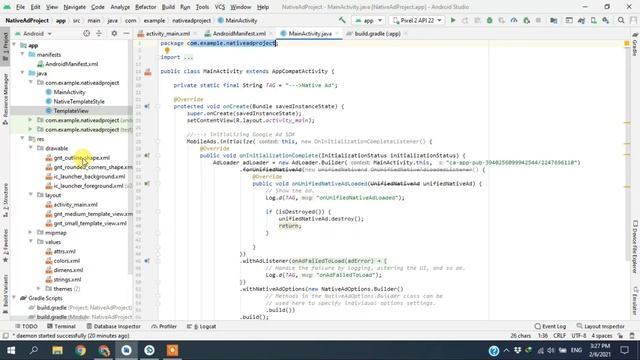This screenshot has height=360, width=640.
Task: Click the Make Project hammer icon
Action: pyautogui.click(x=342, y=20)
